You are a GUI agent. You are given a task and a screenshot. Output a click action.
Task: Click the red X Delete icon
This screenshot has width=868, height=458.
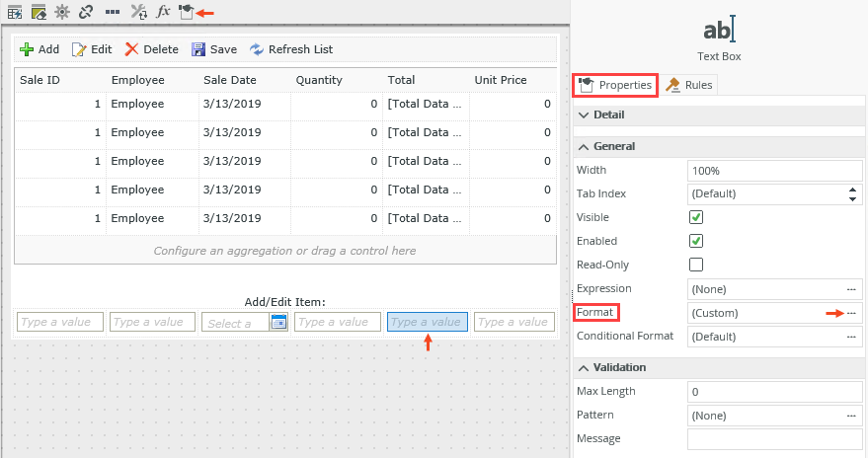[131, 49]
